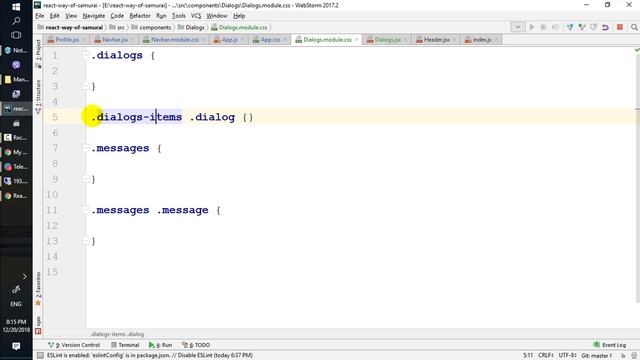Viewport: 640px width, 360px height.
Task: Open the Terminal tool window
Action: (x=125, y=345)
